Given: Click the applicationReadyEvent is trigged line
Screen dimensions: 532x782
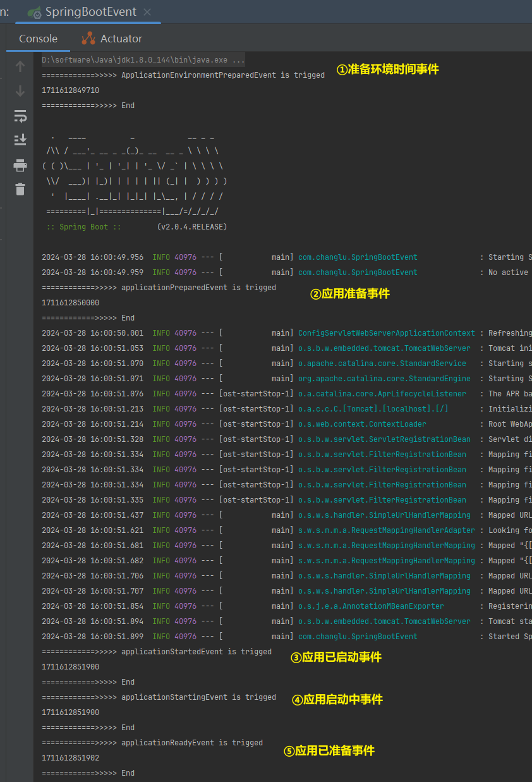Looking at the screenshot, I should (152, 743).
